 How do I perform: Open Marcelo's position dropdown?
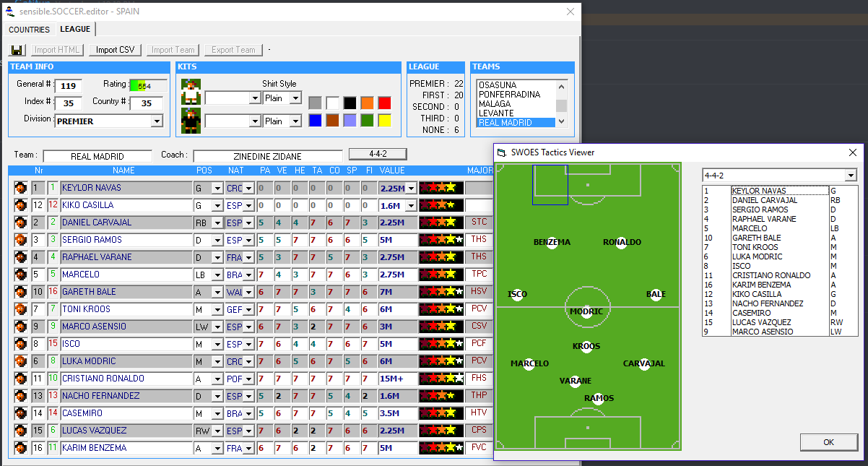point(217,275)
